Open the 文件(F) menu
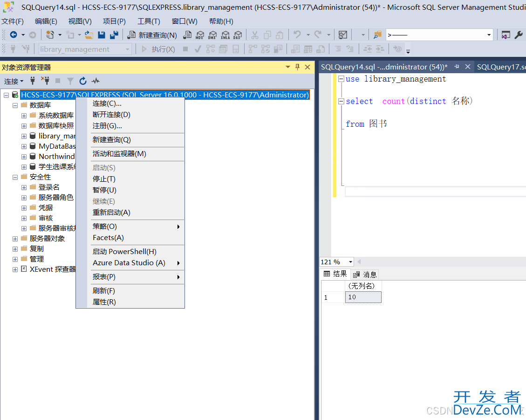The width and height of the screenshot is (526, 420). (13, 21)
